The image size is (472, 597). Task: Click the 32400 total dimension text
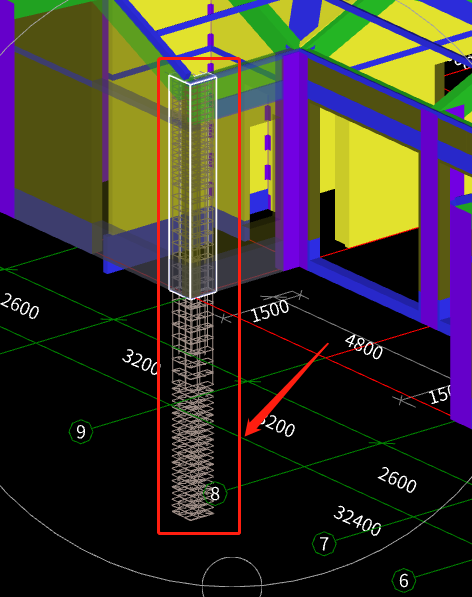pos(357,521)
